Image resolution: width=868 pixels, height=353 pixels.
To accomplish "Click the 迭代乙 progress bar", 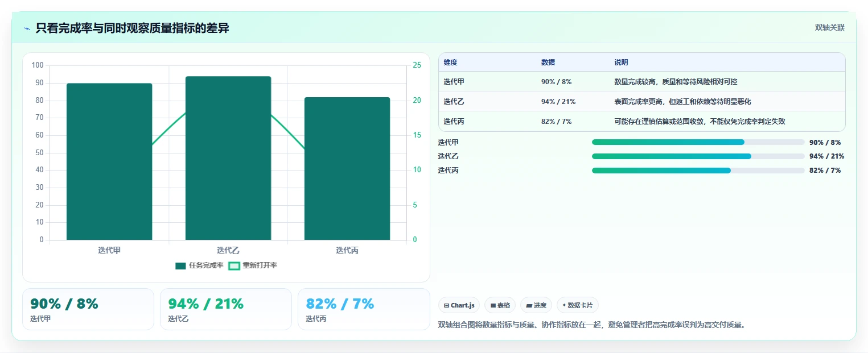I will [x=698, y=156].
